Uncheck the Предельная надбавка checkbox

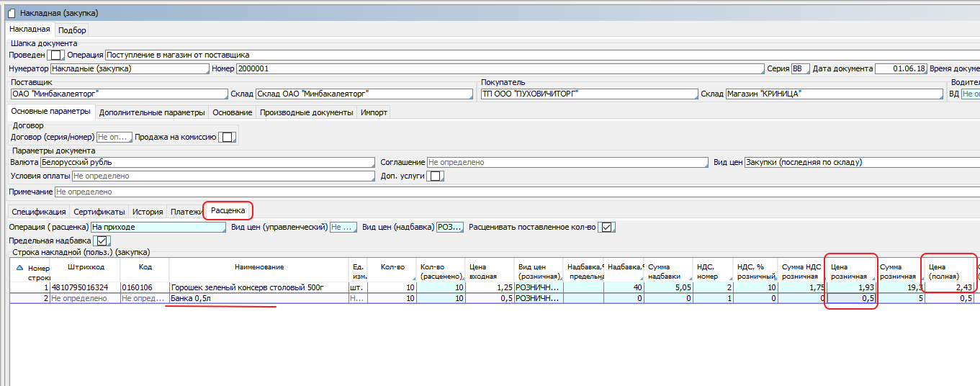point(102,241)
